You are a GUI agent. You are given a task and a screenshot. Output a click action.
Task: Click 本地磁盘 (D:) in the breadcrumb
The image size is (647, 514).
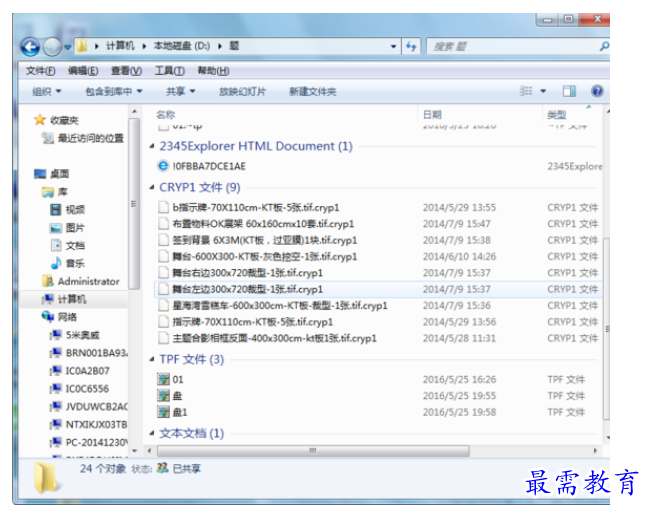[x=182, y=46]
